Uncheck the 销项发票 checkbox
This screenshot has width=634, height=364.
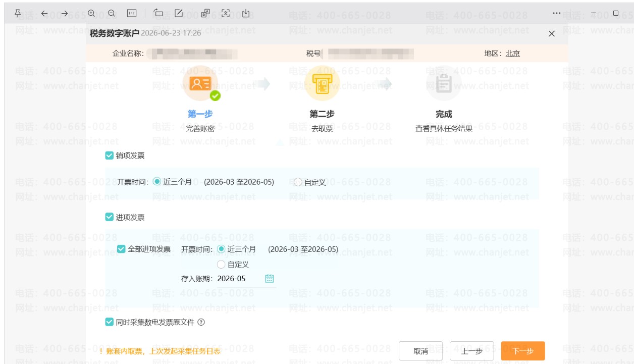pos(109,155)
